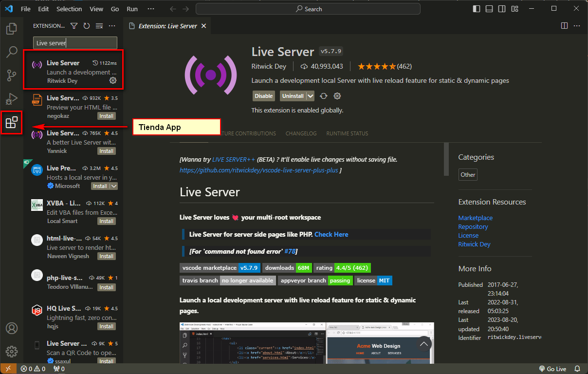Open the Manage gear on the Live Server listing

pyautogui.click(x=113, y=80)
